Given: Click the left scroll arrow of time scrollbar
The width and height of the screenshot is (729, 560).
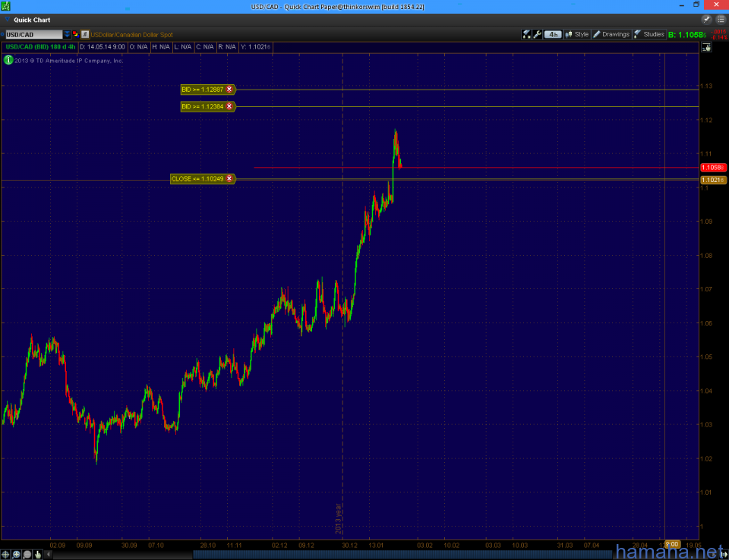Looking at the screenshot, I should [49, 555].
